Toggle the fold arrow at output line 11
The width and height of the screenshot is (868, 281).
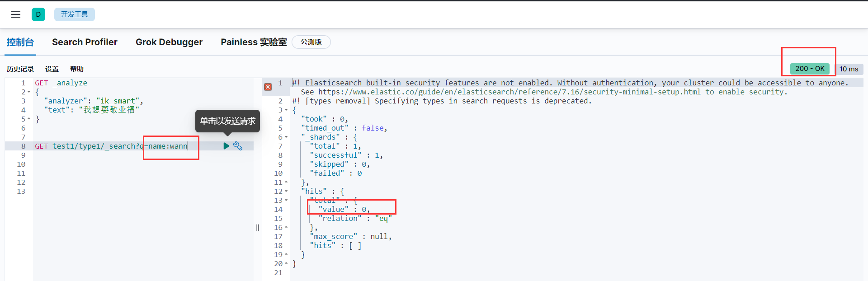286,183
